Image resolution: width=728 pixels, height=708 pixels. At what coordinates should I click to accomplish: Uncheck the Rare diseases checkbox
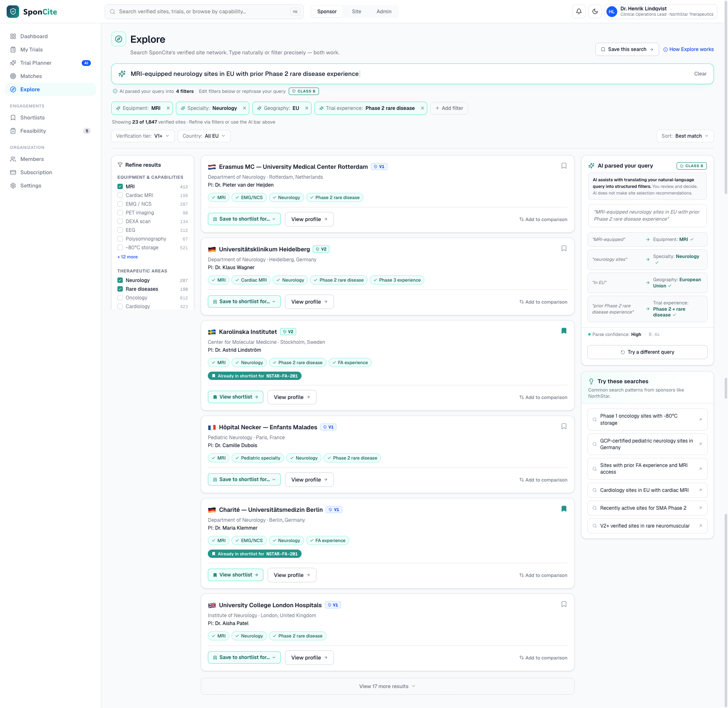point(120,289)
